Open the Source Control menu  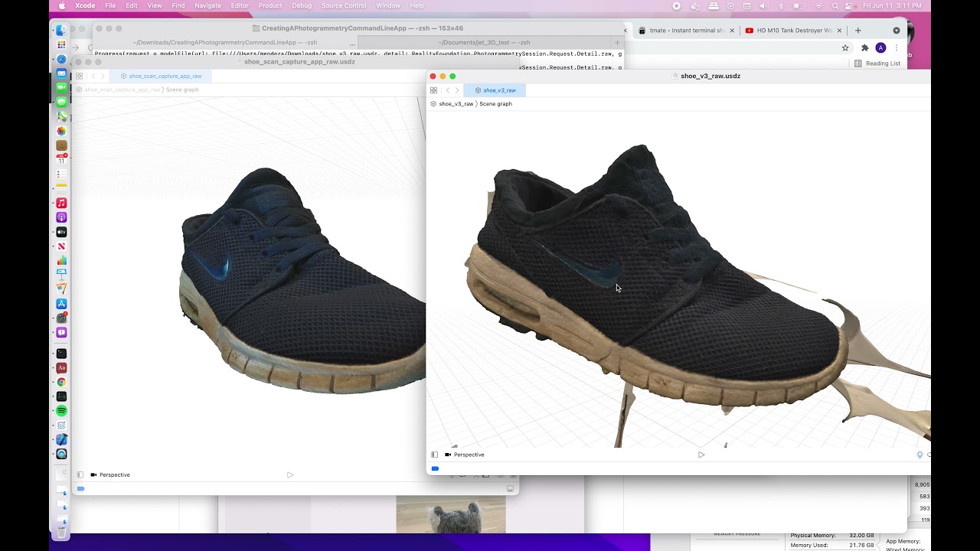pyautogui.click(x=344, y=6)
